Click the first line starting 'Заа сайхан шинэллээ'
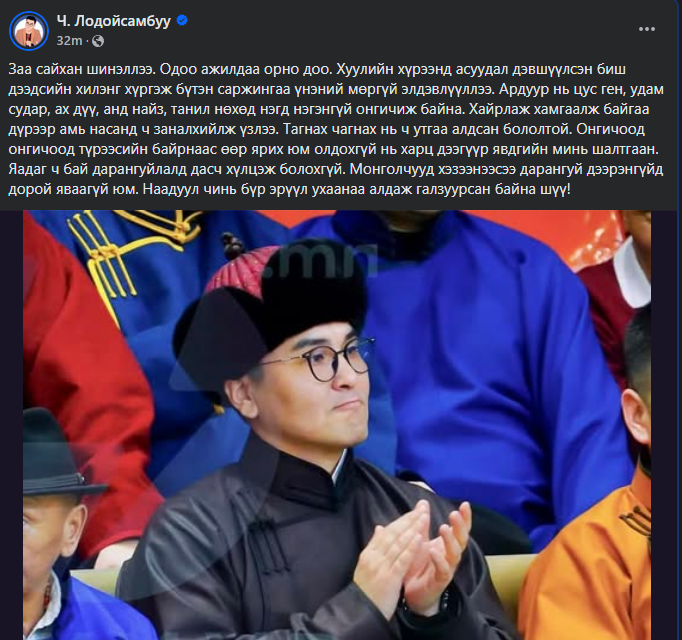682x640 pixels. tap(318, 69)
